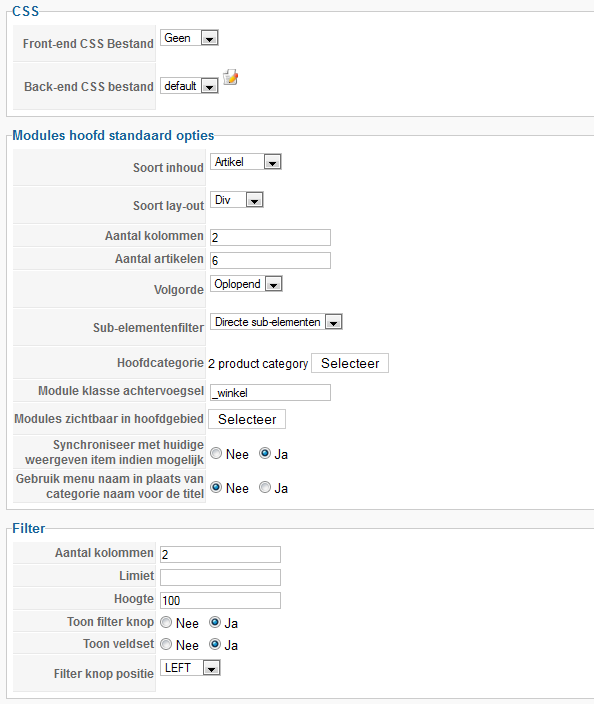Select Nee for Toon filter knop
This screenshot has height=704, width=594.
(166, 622)
